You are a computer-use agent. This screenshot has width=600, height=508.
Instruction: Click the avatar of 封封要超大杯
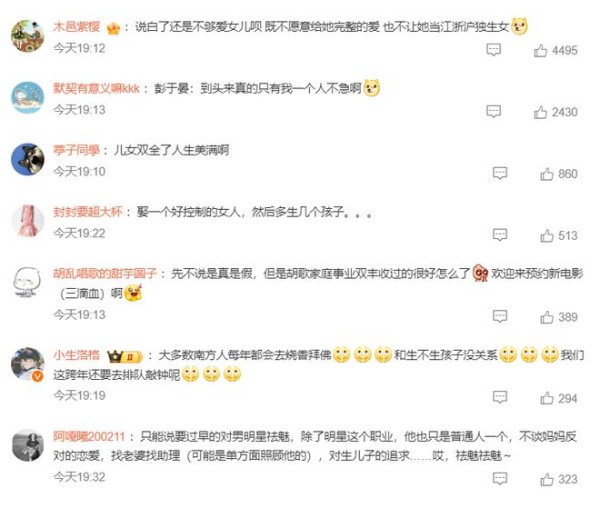point(28,221)
